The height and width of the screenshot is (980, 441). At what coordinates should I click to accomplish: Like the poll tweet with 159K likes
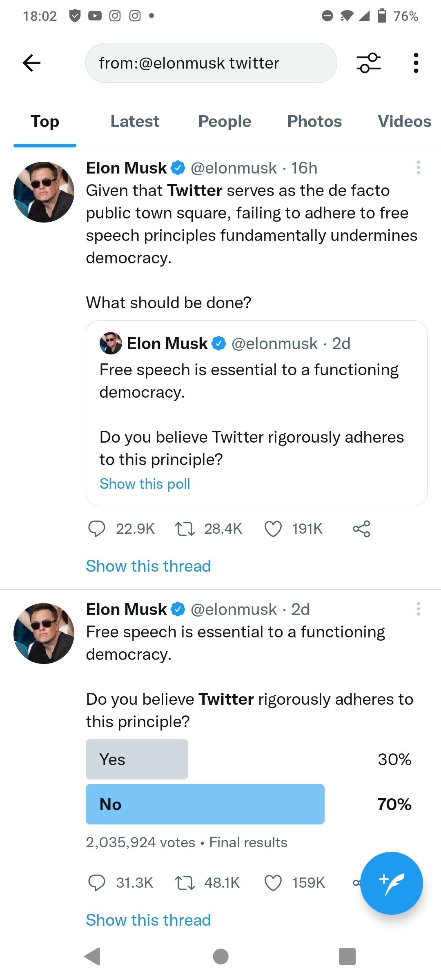(x=273, y=883)
